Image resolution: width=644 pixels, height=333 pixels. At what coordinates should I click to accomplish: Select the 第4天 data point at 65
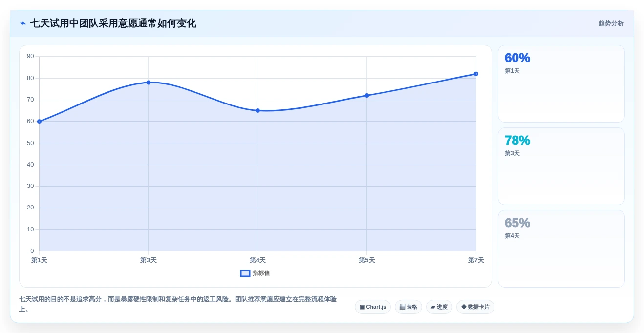coord(258,111)
